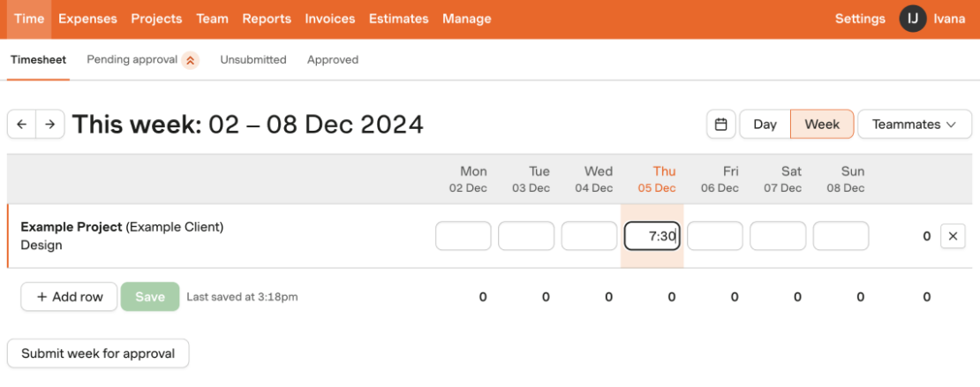This screenshot has width=980, height=387.
Task: Open Settings in the top bar
Action: [x=860, y=19]
